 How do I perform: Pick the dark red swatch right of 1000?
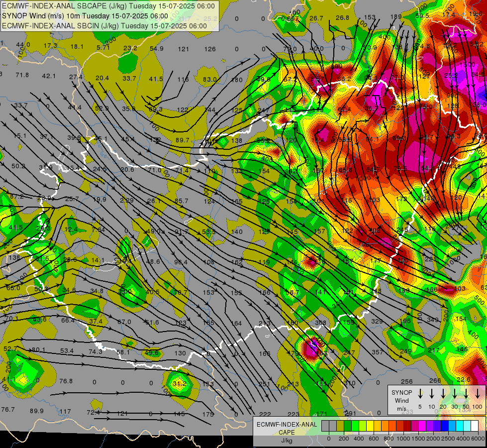(x=407, y=426)
